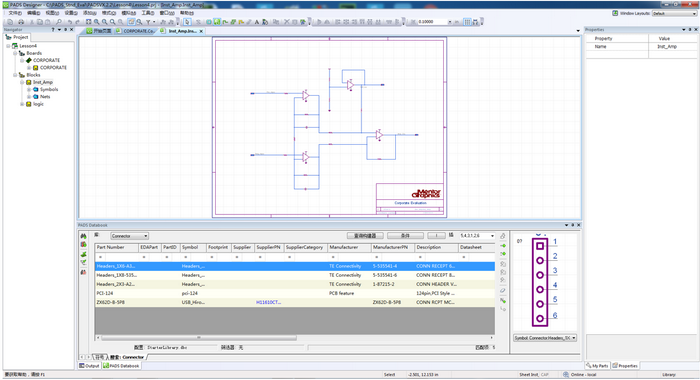Open the 帮助 (Help) menu

(x=187, y=13)
